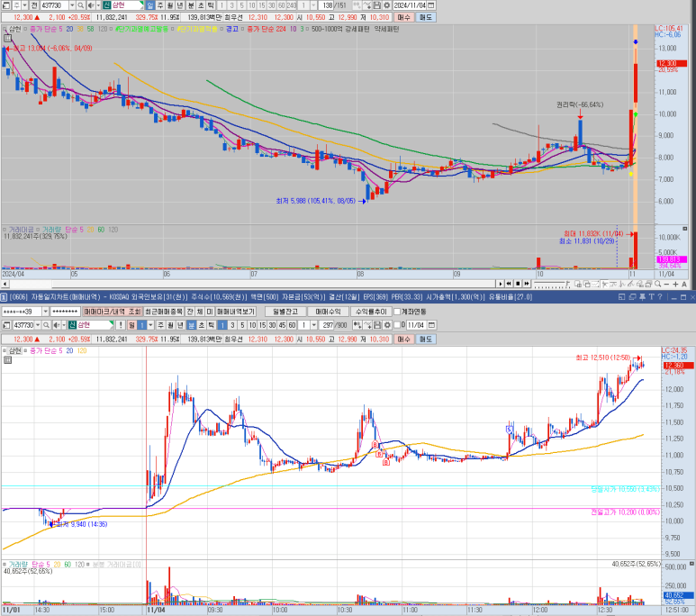Click the 'A' auto-fit icon below top chart

pyautogui.click(x=684, y=285)
